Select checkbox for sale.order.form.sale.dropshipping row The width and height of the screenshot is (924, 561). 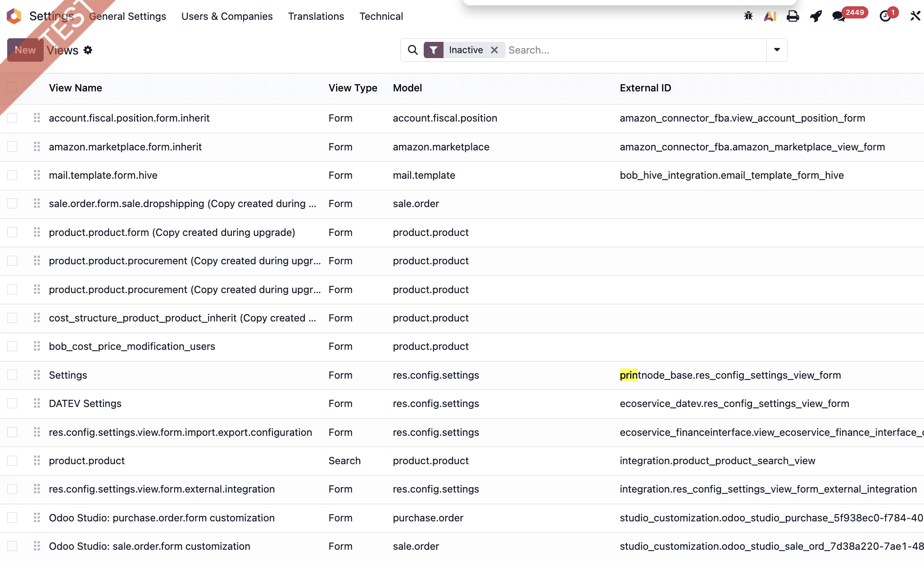12,204
